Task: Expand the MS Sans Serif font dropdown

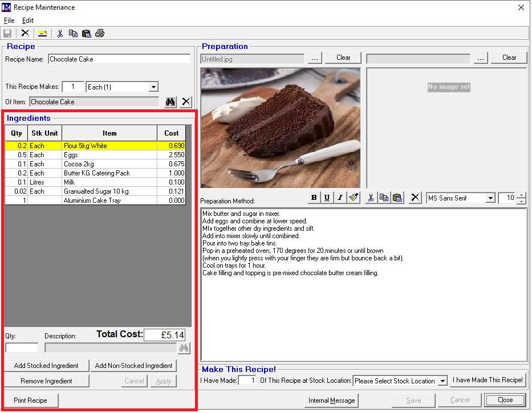Action: [490, 198]
